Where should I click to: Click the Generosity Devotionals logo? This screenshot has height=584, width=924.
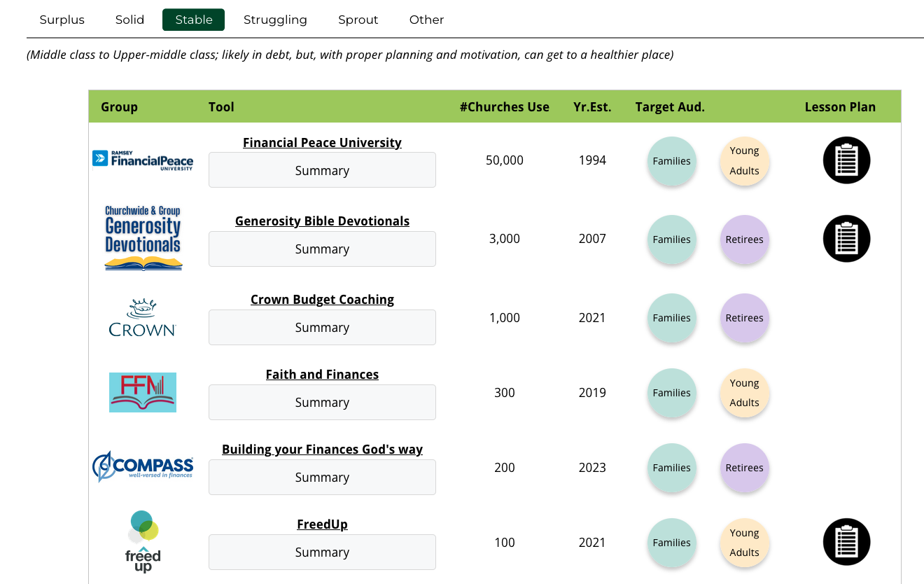click(143, 239)
